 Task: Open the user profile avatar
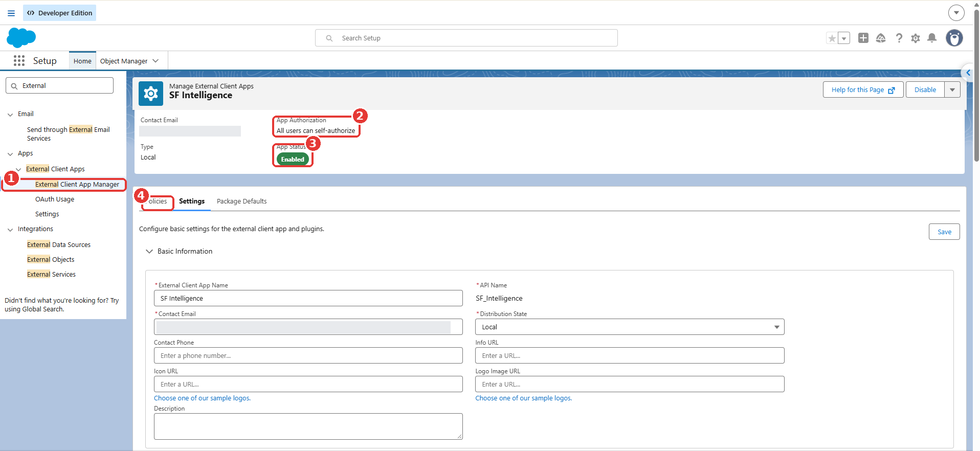pos(954,38)
